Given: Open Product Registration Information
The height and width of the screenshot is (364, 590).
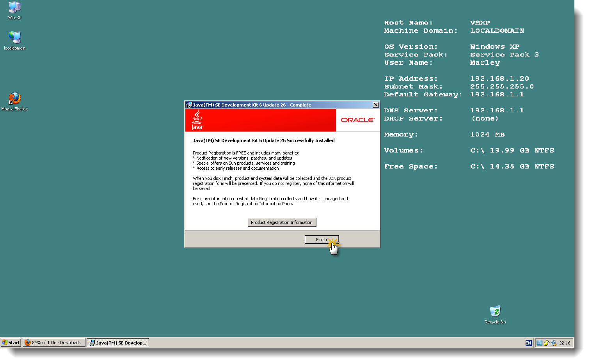Looking at the screenshot, I should click(x=282, y=222).
